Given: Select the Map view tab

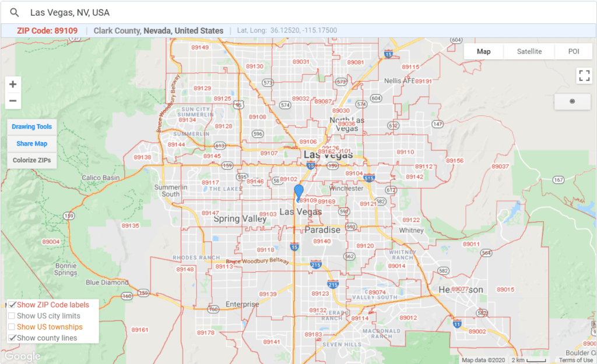Looking at the screenshot, I should pos(483,51).
